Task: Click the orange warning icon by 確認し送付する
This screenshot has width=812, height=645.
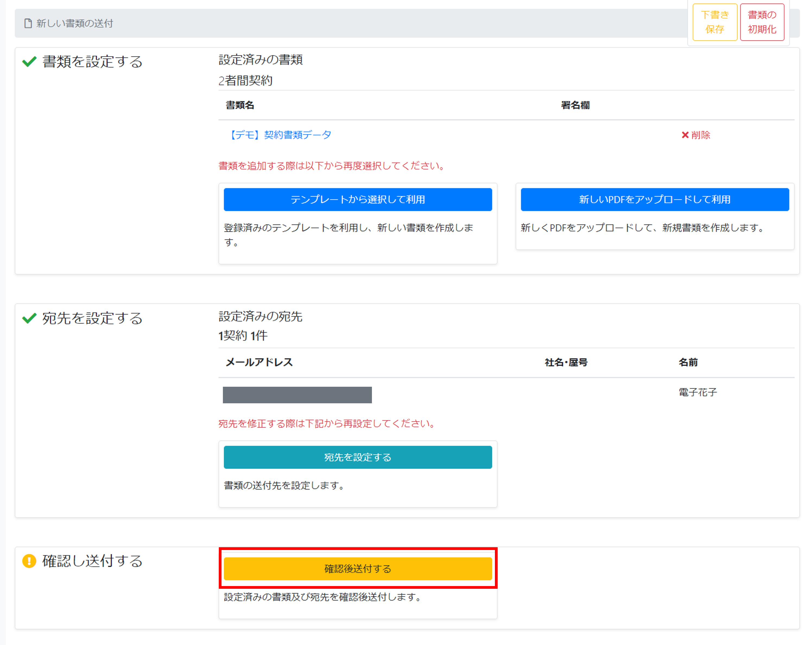Action: tap(29, 561)
